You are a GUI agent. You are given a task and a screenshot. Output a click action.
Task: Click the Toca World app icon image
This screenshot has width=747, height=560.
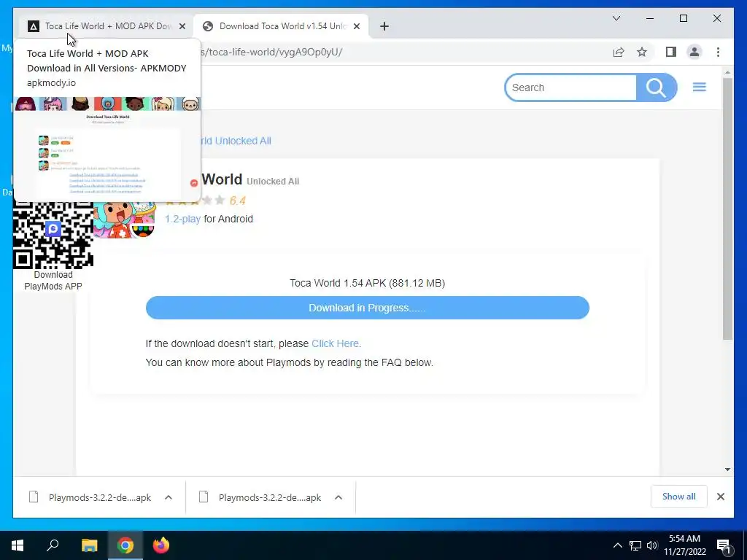pos(124,220)
